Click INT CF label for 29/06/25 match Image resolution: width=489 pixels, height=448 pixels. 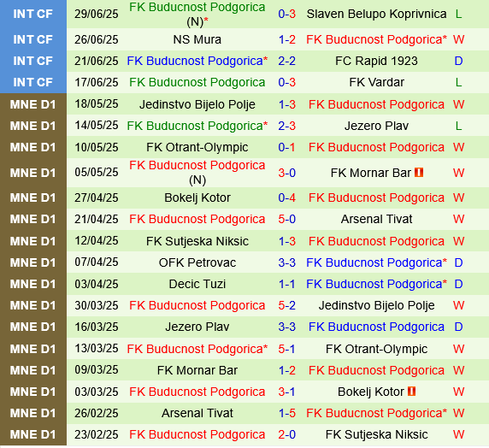33,14
